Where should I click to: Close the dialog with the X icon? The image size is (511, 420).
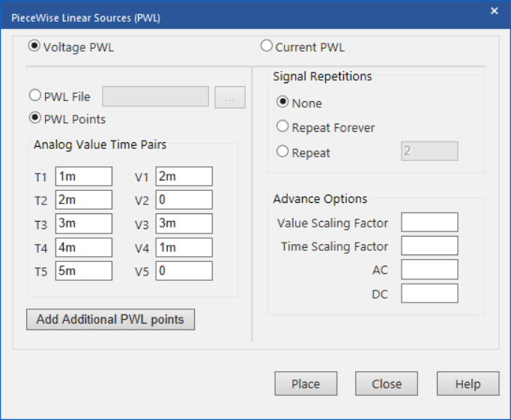pyautogui.click(x=494, y=11)
